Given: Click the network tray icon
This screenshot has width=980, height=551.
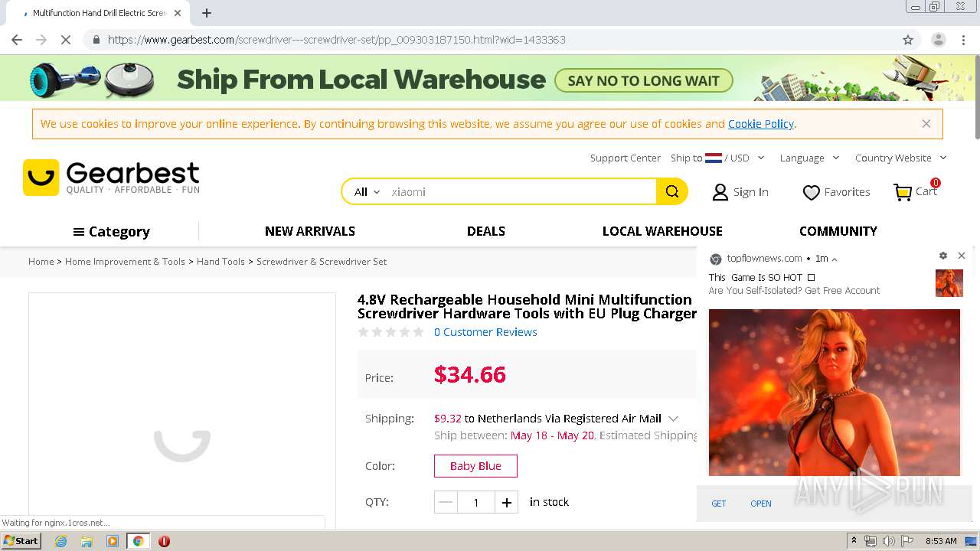Looking at the screenshot, I should (x=871, y=541).
